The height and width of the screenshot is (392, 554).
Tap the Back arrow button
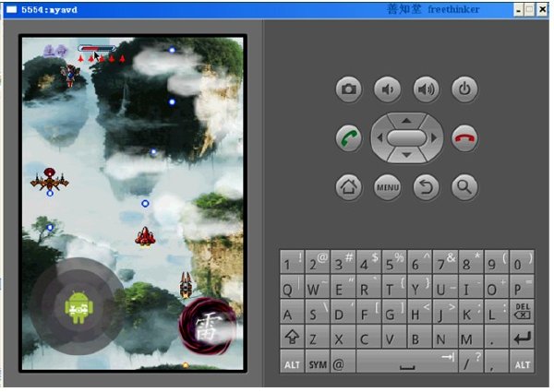(426, 187)
